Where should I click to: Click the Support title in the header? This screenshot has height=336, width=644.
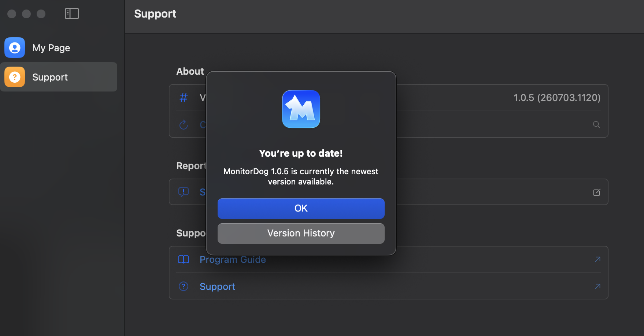coord(155,14)
